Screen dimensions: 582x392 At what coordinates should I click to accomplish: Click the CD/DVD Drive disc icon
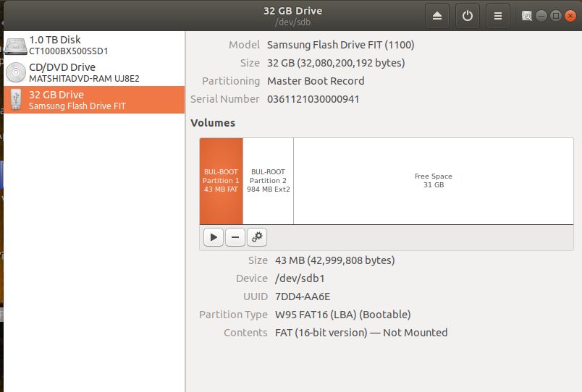tap(16, 72)
